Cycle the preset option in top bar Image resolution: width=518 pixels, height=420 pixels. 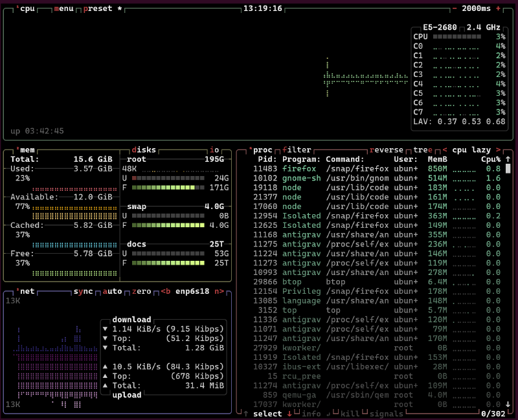click(98, 8)
